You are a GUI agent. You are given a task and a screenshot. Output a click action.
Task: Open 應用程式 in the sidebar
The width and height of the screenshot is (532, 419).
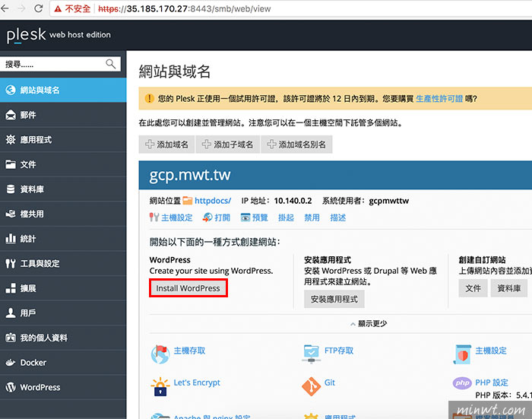[x=63, y=140]
